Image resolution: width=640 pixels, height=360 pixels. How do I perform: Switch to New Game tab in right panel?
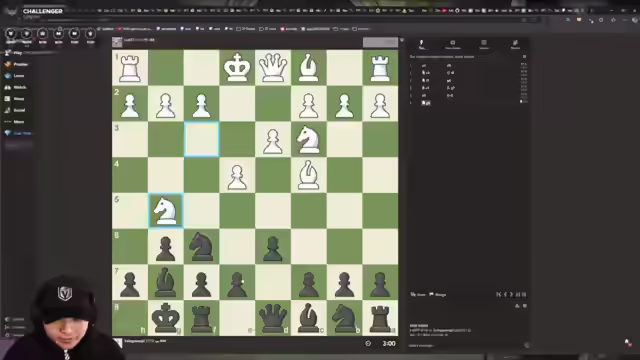point(452,44)
